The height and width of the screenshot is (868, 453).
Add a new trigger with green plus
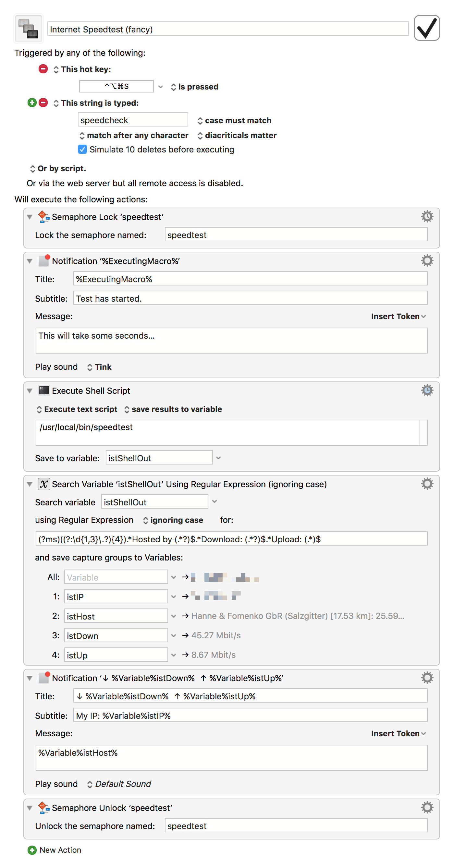click(x=32, y=103)
